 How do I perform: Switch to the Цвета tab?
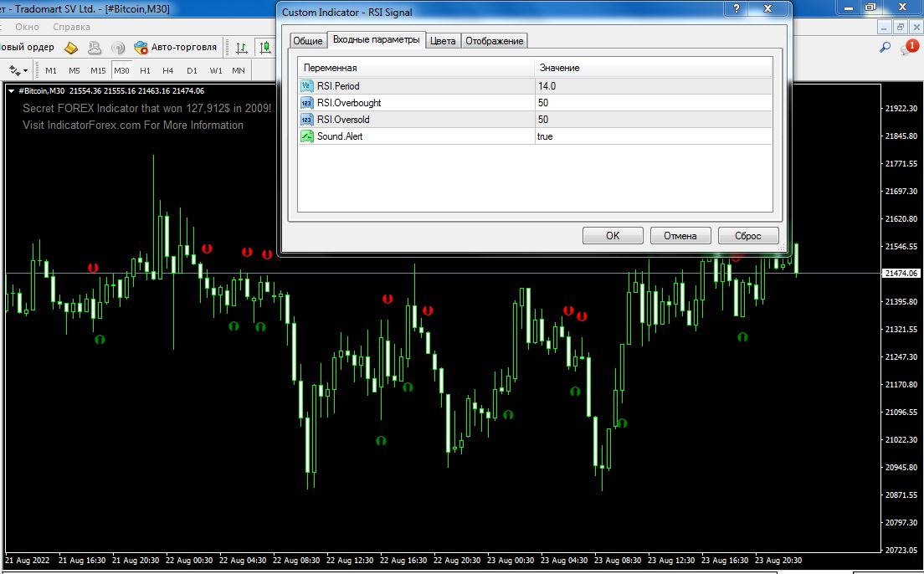tap(443, 41)
